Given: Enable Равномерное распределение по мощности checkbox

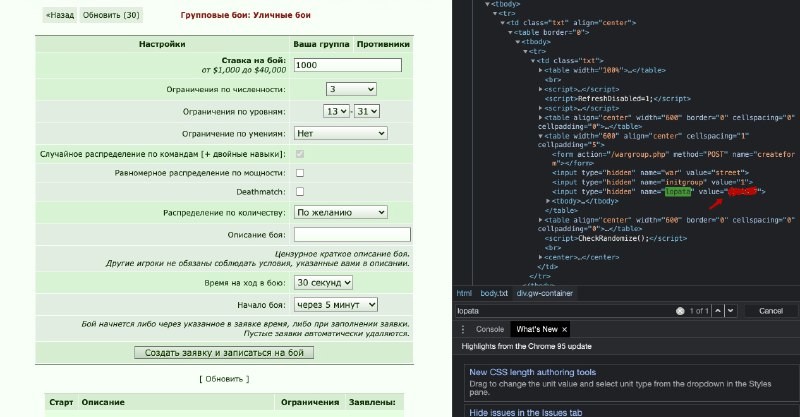Looking at the screenshot, I should click(x=300, y=173).
